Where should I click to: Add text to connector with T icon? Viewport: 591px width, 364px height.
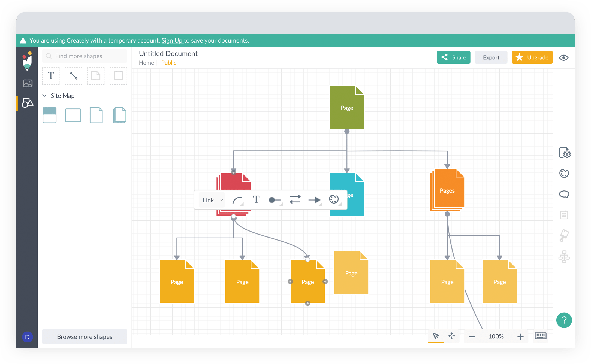pyautogui.click(x=256, y=200)
